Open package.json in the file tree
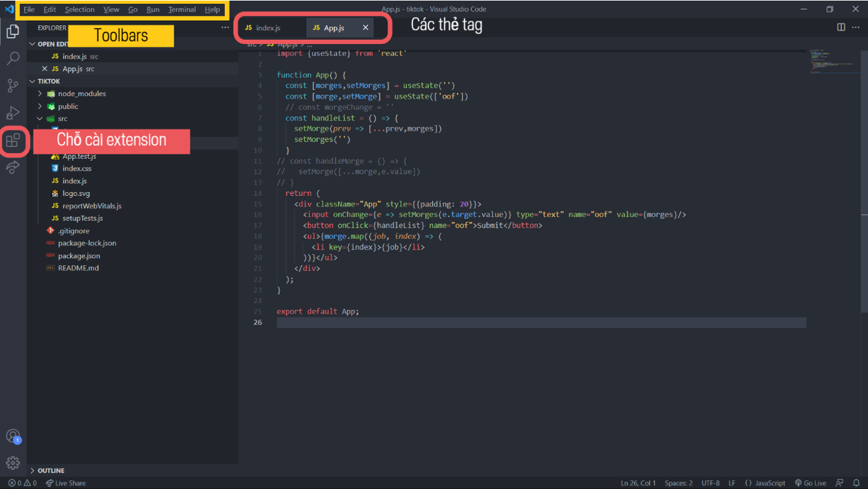This screenshot has width=868, height=489. click(79, 256)
